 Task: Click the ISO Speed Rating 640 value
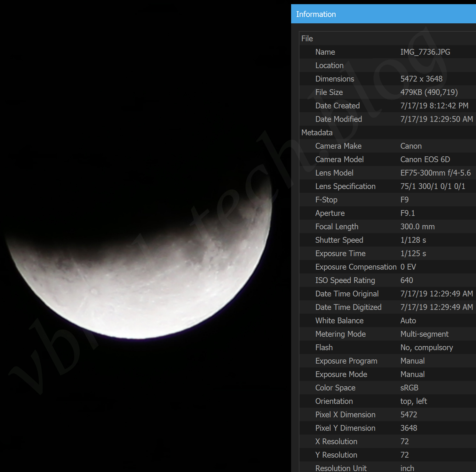407,280
